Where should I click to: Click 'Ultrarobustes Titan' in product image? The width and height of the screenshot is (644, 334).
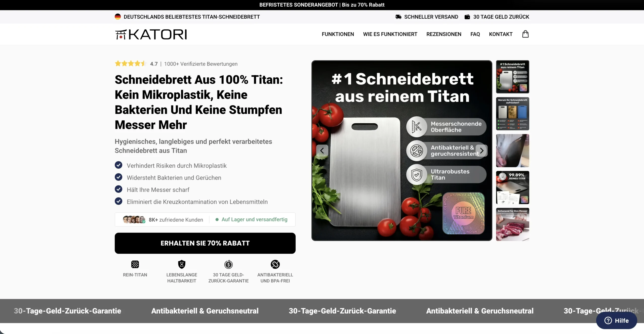(x=450, y=174)
